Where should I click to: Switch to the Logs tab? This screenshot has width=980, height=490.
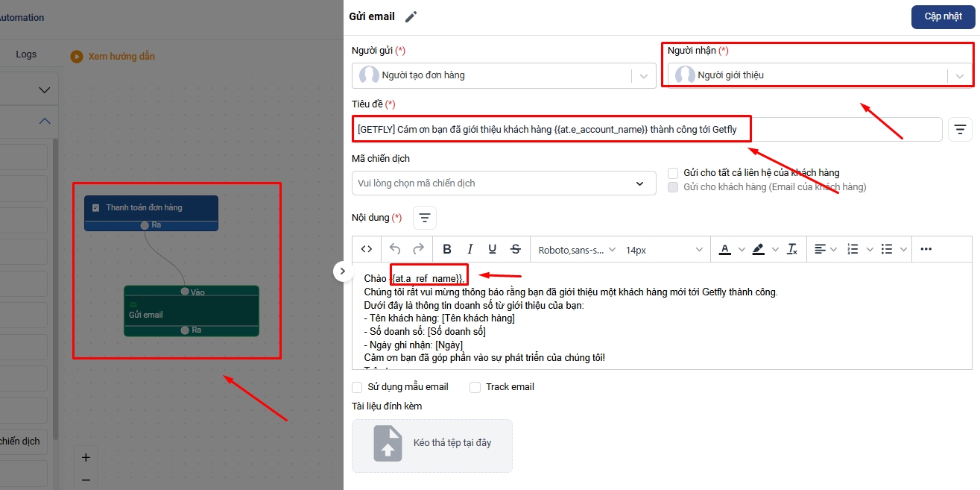[x=26, y=54]
